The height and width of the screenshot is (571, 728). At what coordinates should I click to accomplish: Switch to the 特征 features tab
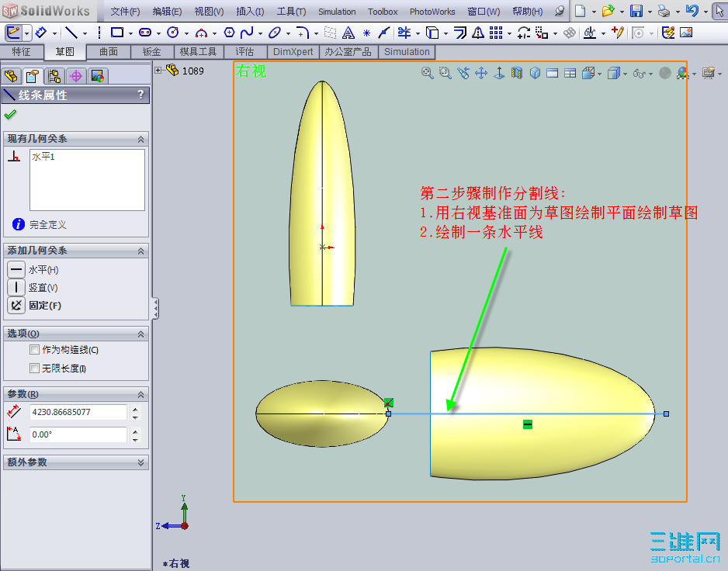coord(22,52)
